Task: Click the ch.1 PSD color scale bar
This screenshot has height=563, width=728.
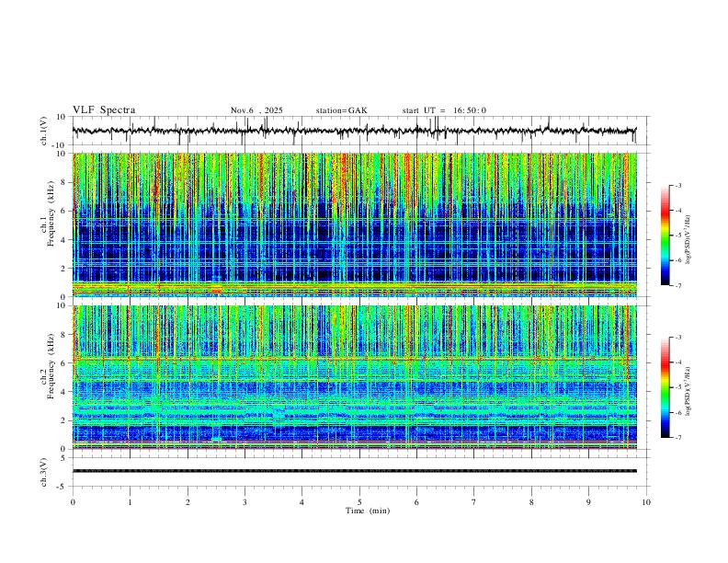Action: coord(665,236)
